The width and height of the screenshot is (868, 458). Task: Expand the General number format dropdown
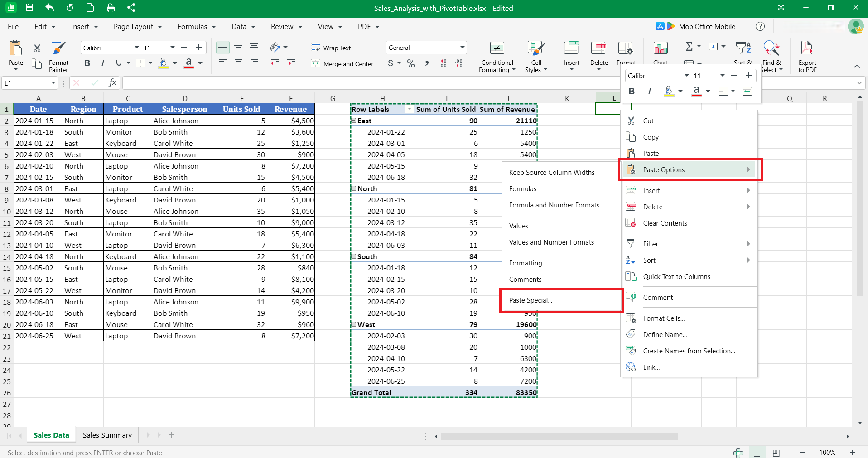462,48
